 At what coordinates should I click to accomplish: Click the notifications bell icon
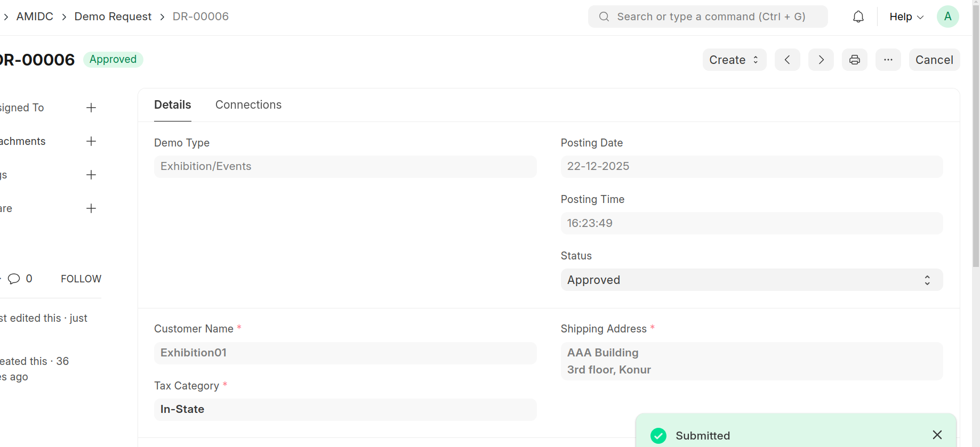(858, 17)
